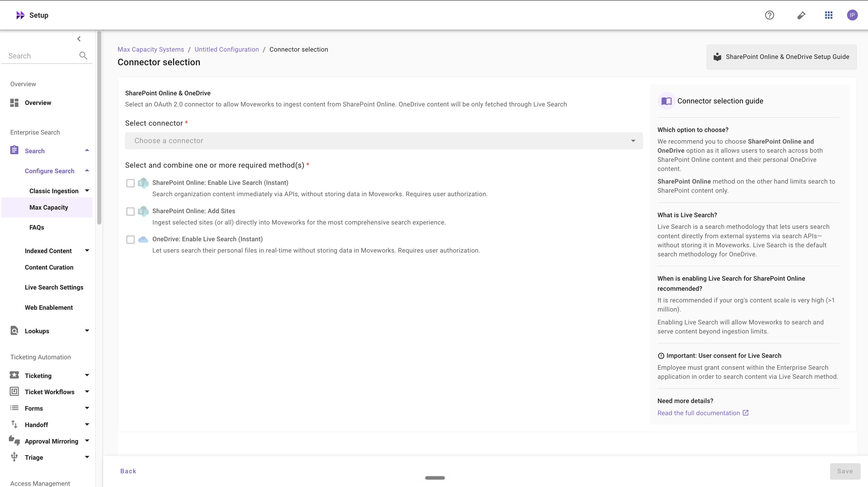Click the Ticketing star icon
The image size is (868, 487).
(x=14, y=375)
